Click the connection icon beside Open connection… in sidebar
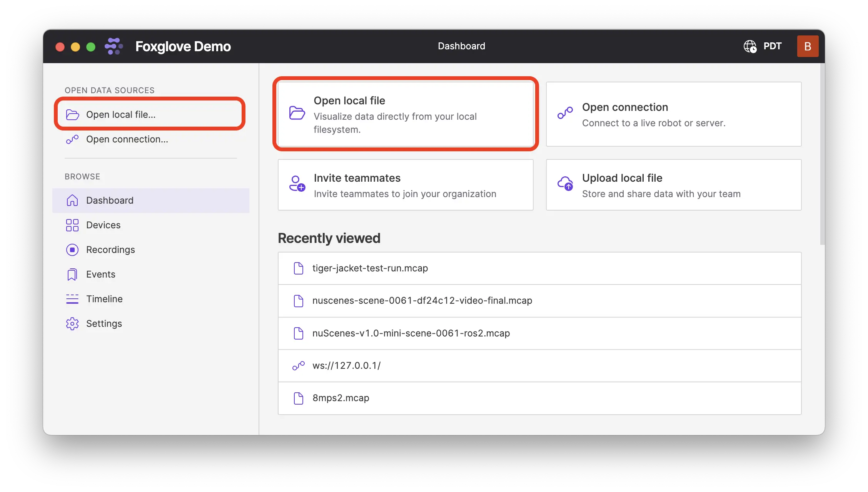The image size is (868, 492). pyautogui.click(x=72, y=139)
